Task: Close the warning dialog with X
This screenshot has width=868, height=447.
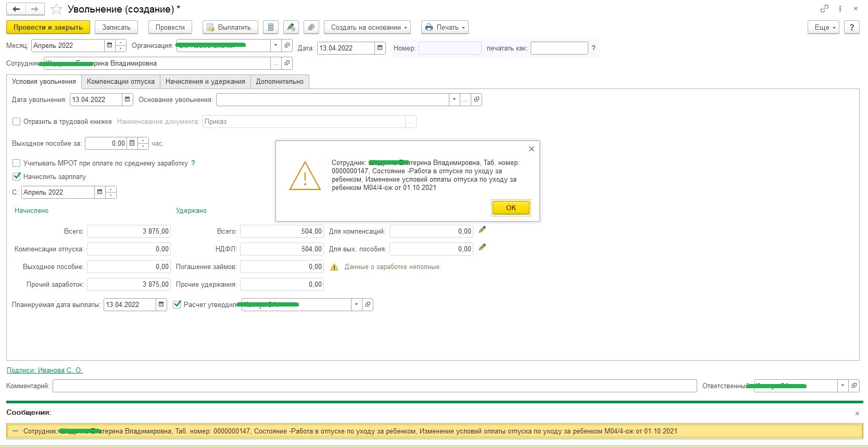Action: coord(531,149)
